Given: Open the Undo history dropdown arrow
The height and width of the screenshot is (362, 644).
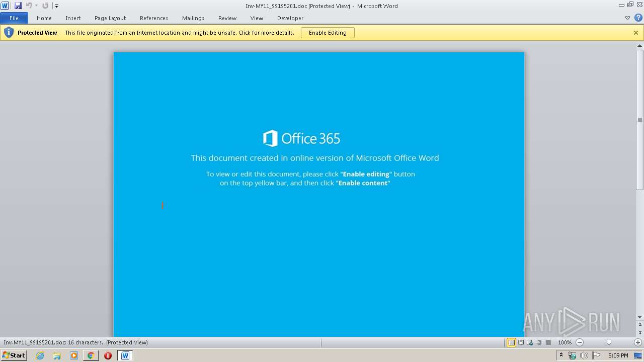Looking at the screenshot, I should point(36,6).
